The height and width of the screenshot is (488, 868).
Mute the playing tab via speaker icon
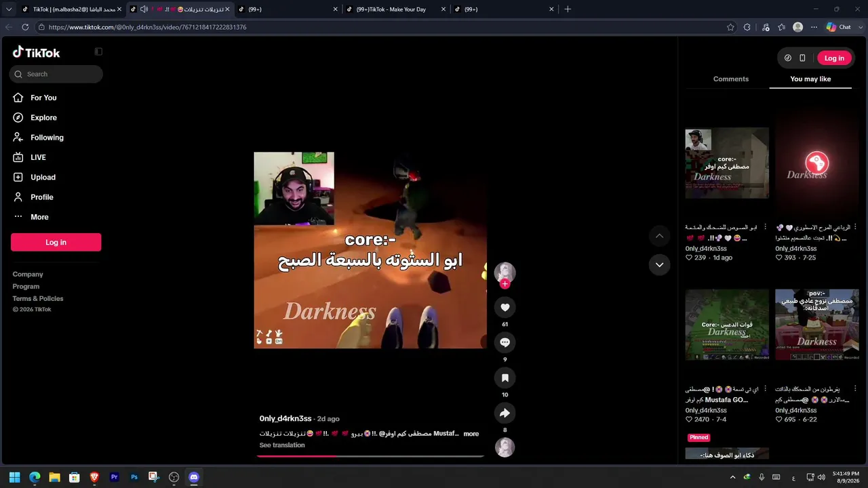click(x=144, y=9)
